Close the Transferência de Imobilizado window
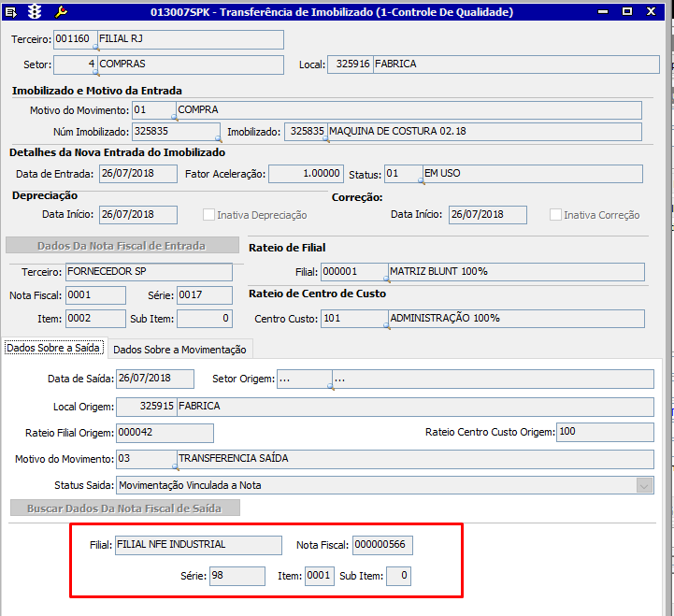Image resolution: width=674 pixels, height=616 pixels. 652,11
